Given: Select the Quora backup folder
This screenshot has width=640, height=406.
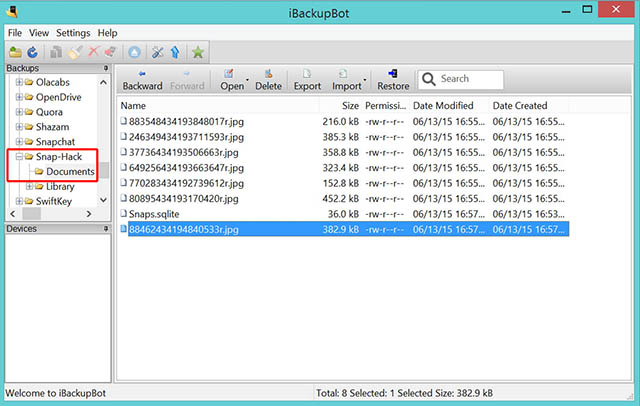Looking at the screenshot, I should coord(49,112).
